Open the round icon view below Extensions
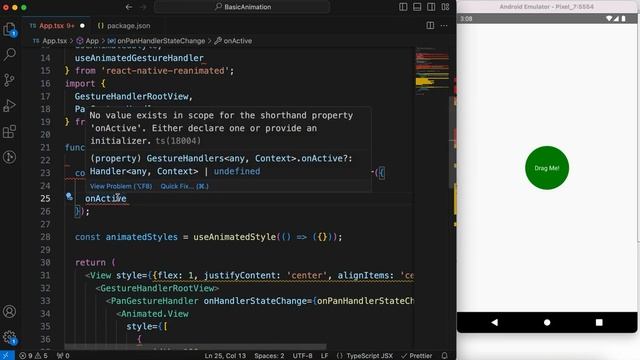Screen dimensions: 640x360 (9, 157)
